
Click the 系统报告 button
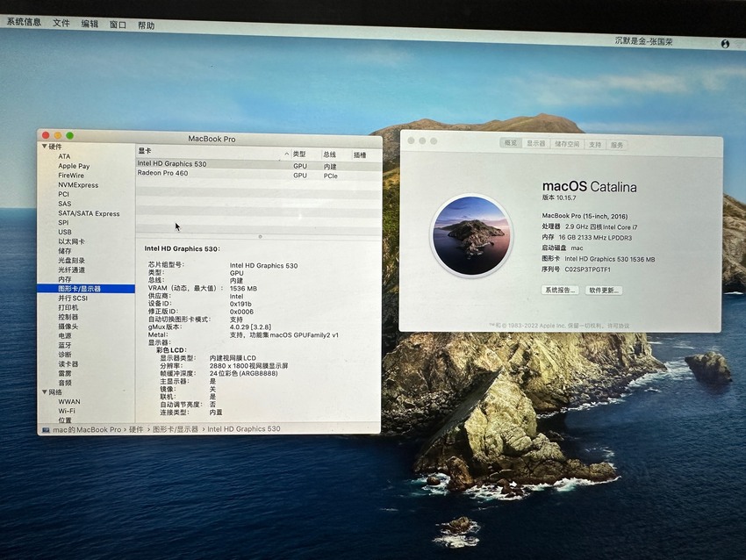click(x=560, y=291)
